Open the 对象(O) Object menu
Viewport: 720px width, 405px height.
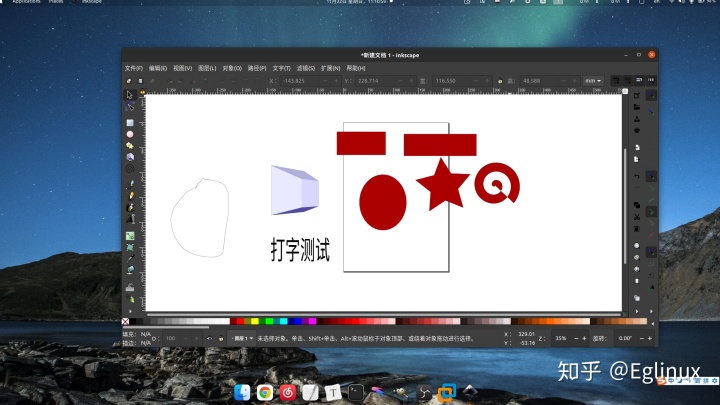tap(232, 68)
